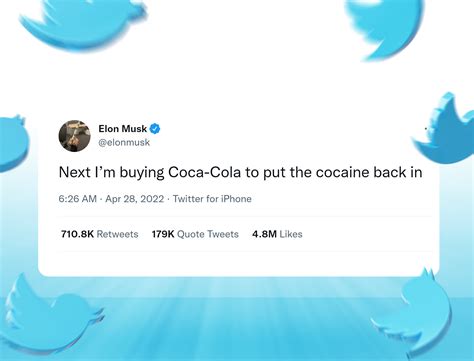Open the Twitter for iPhone source link
Screen dimensions: 474x361
[x=212, y=199]
